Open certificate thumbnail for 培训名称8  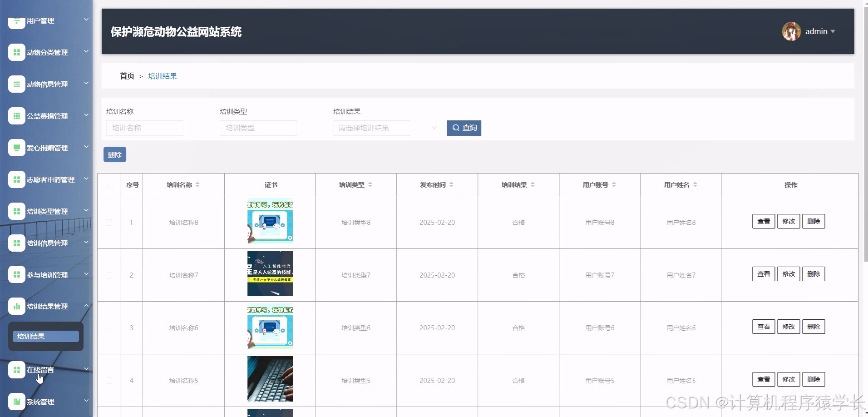click(270, 222)
